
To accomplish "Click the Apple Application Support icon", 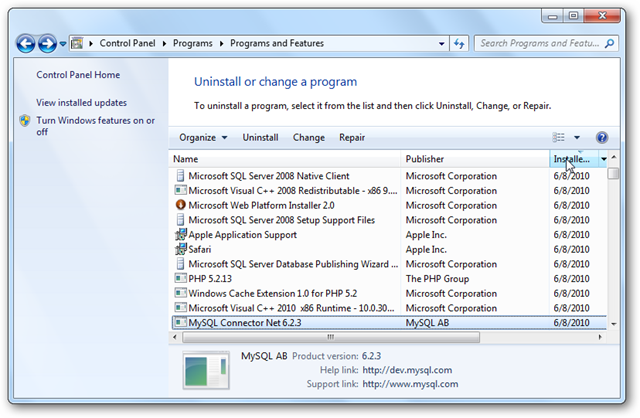I will (x=180, y=235).
